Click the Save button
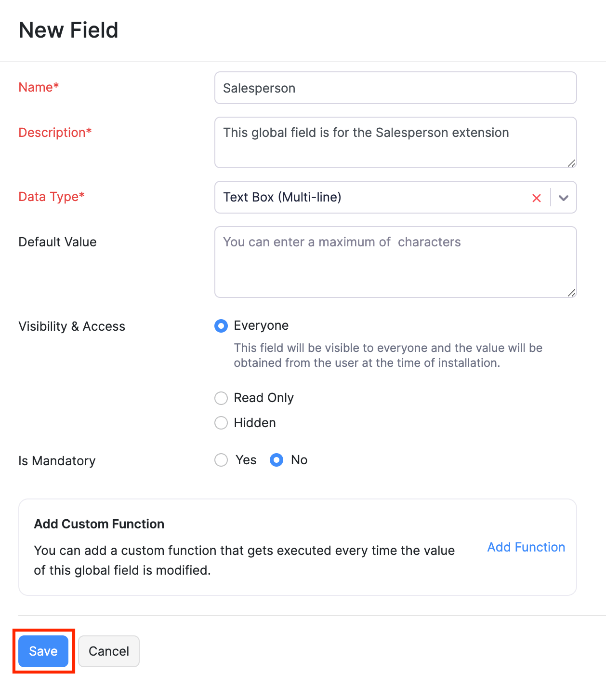 point(43,651)
